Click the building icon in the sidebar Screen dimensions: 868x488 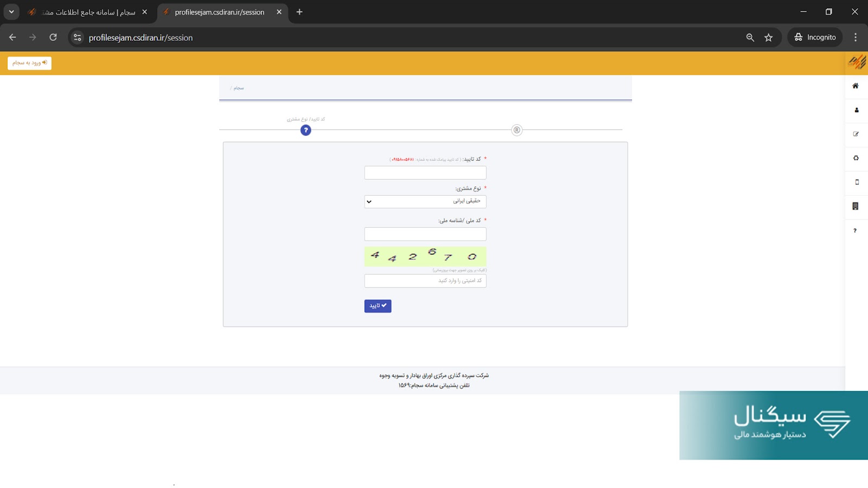tap(856, 206)
